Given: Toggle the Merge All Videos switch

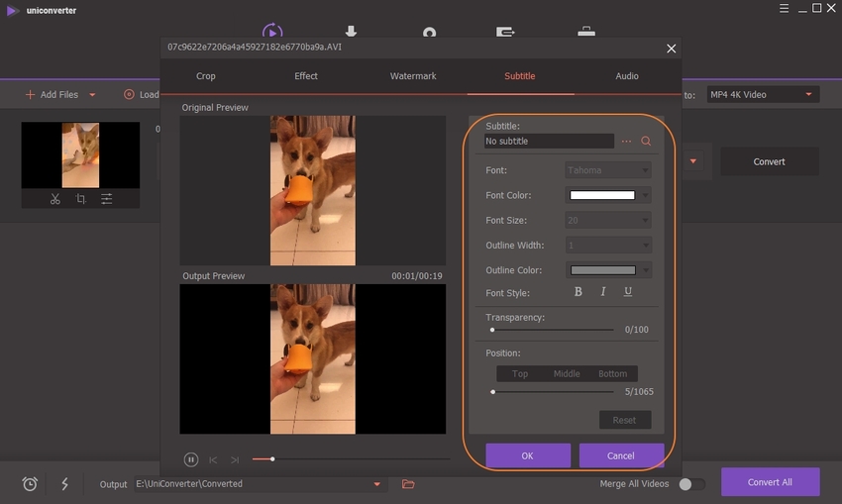Looking at the screenshot, I should [x=691, y=484].
